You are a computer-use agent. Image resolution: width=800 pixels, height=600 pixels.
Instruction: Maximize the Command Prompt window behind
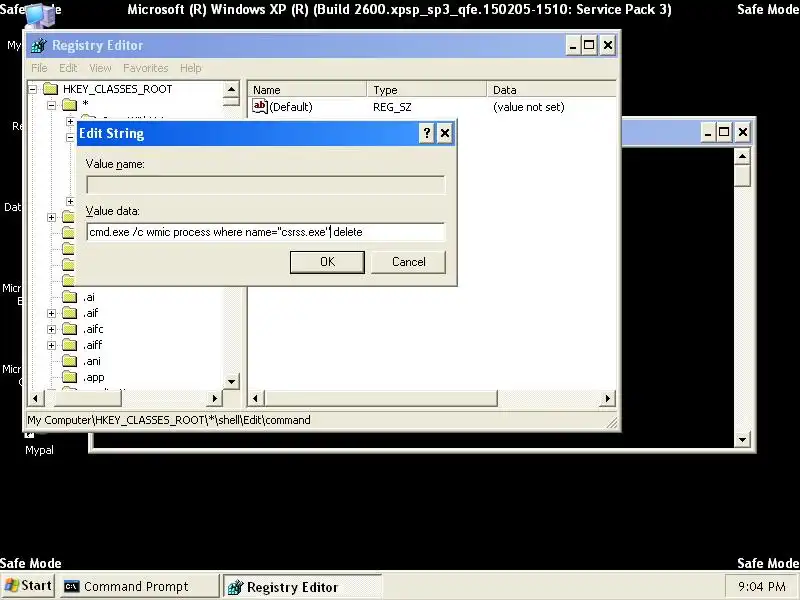pos(724,133)
